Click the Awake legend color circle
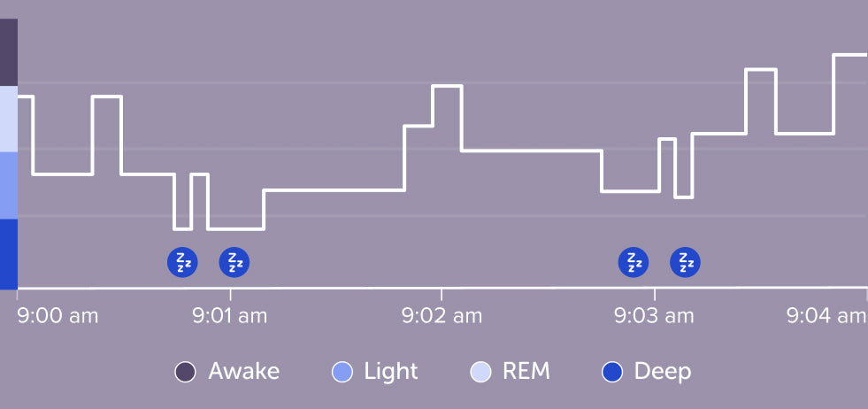This screenshot has width=868, height=409. [185, 372]
